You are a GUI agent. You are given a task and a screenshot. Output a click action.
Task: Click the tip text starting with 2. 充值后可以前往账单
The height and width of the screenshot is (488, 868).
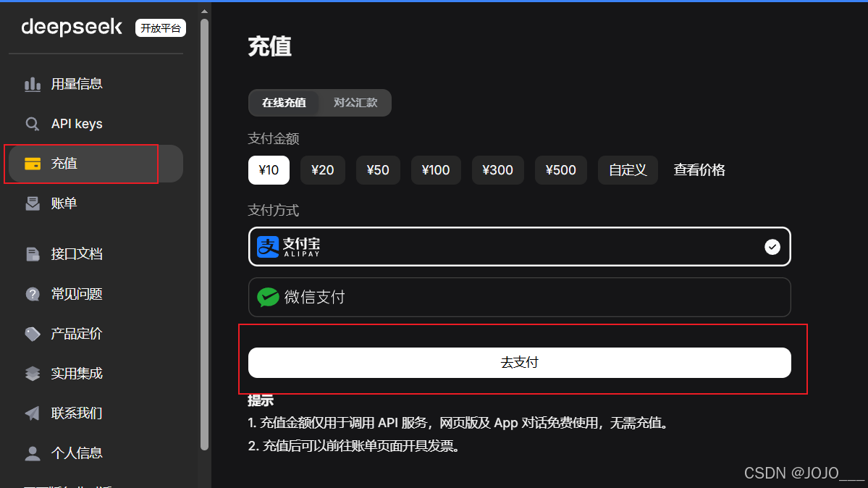[x=355, y=447]
